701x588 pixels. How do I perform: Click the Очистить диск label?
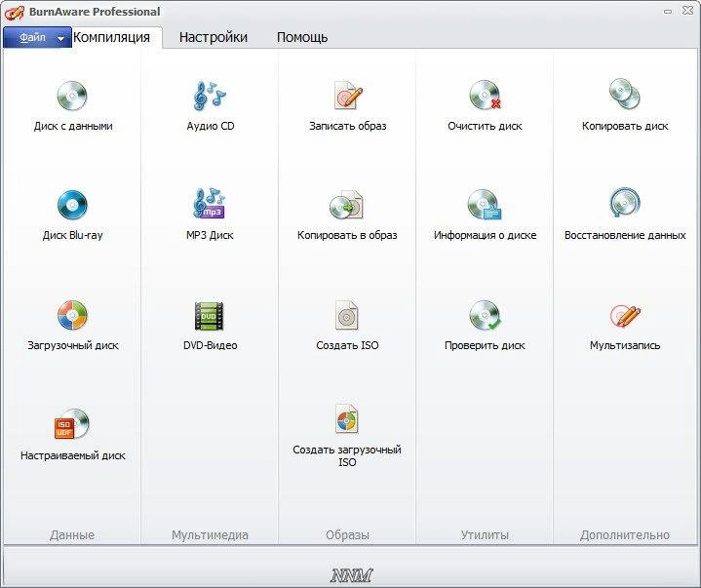[x=485, y=126]
